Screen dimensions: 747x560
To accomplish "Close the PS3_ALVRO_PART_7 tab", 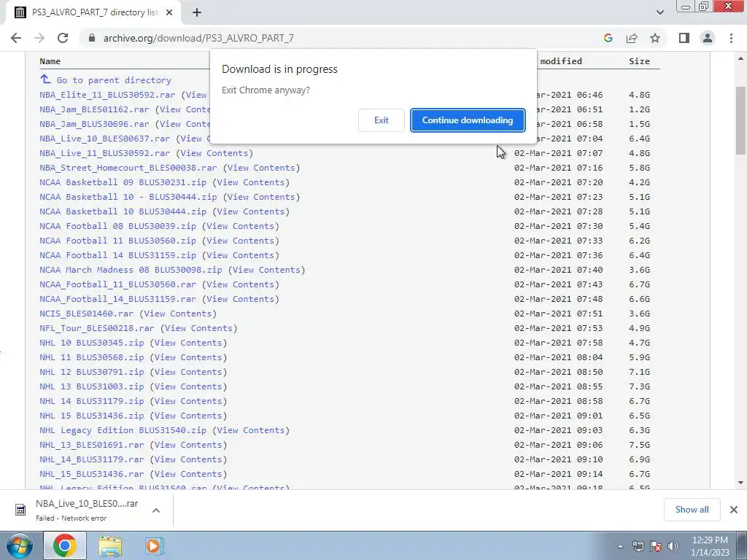I will [169, 13].
